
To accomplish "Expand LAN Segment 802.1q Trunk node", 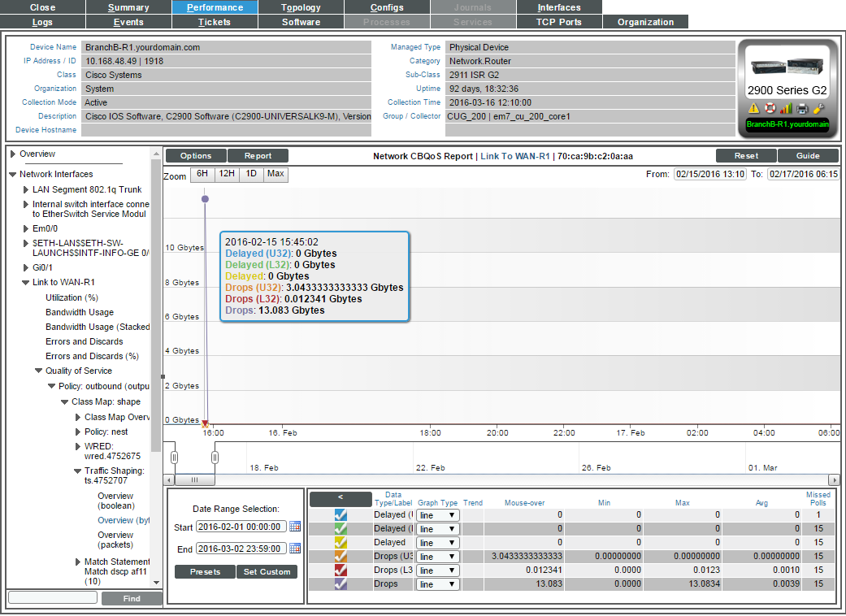I will point(25,190).
